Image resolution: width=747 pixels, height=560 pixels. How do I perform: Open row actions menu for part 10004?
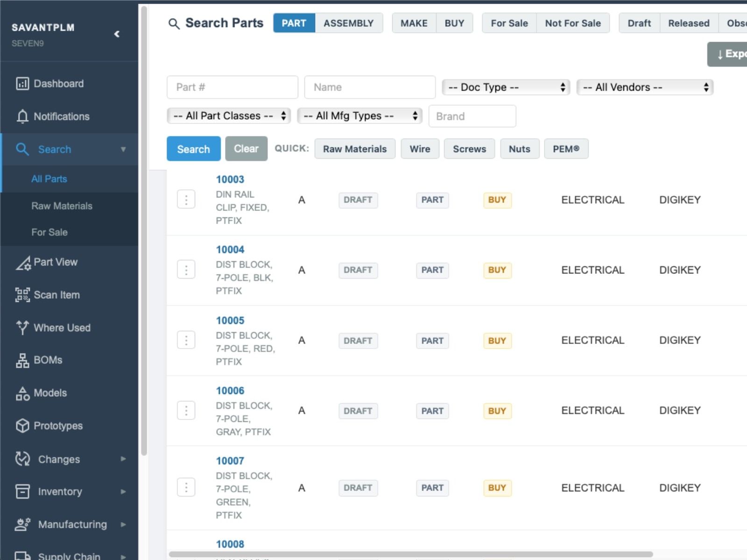tap(186, 270)
